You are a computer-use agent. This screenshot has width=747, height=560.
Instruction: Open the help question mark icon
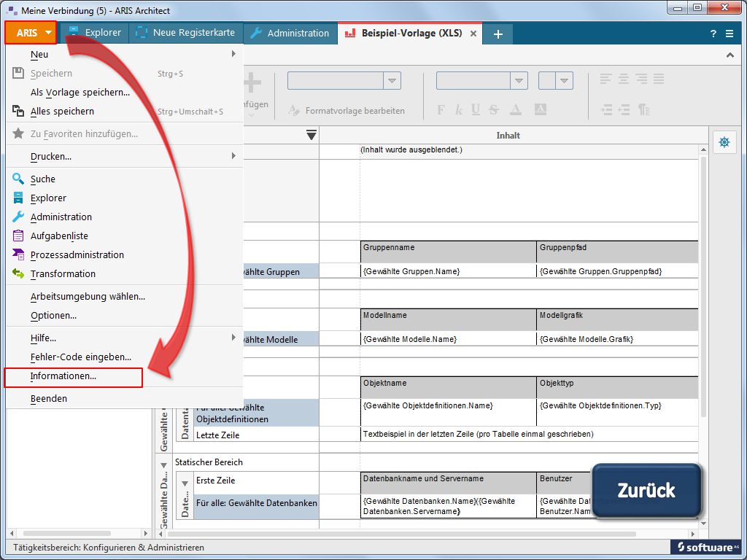point(713,34)
